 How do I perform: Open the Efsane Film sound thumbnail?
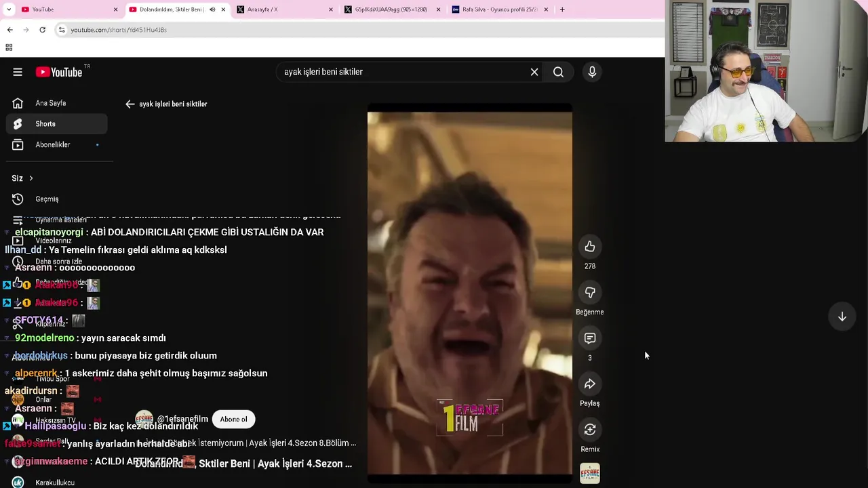coord(590,473)
